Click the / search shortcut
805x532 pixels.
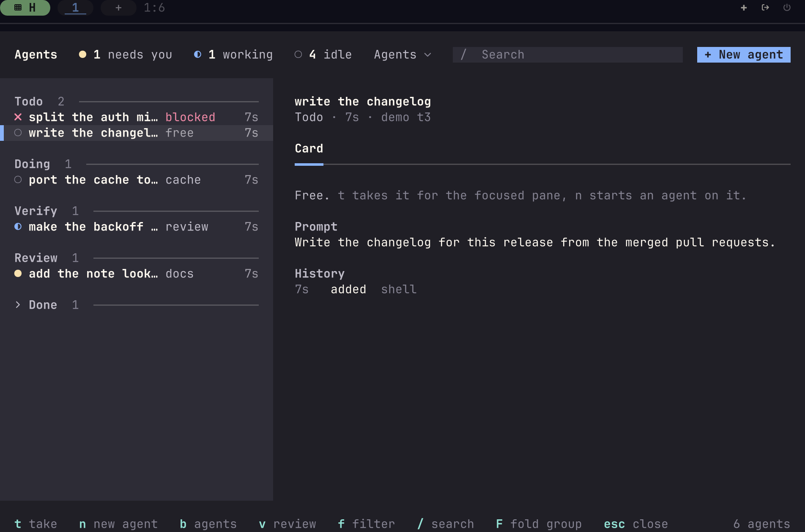[x=445, y=524]
